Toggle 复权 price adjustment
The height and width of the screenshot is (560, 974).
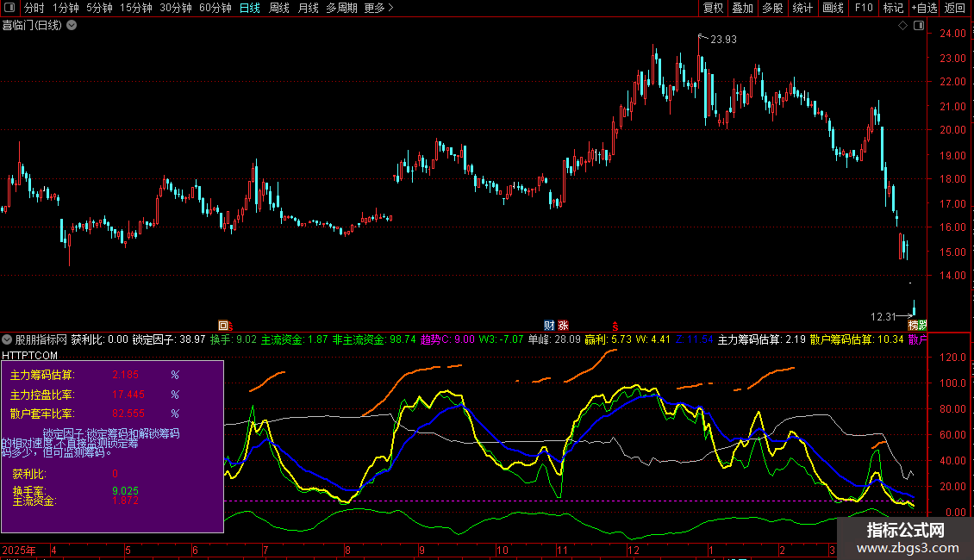[x=714, y=9]
